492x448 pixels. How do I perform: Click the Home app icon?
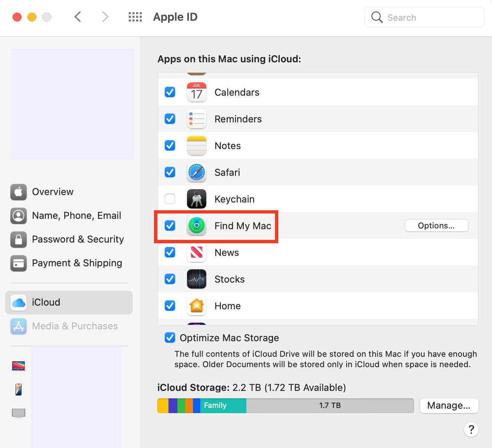(x=196, y=306)
